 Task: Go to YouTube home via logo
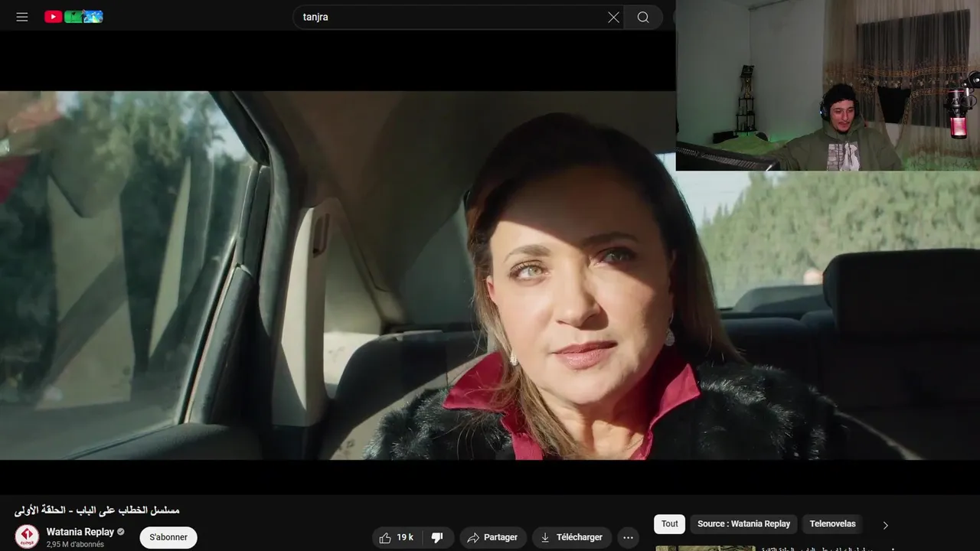click(73, 17)
